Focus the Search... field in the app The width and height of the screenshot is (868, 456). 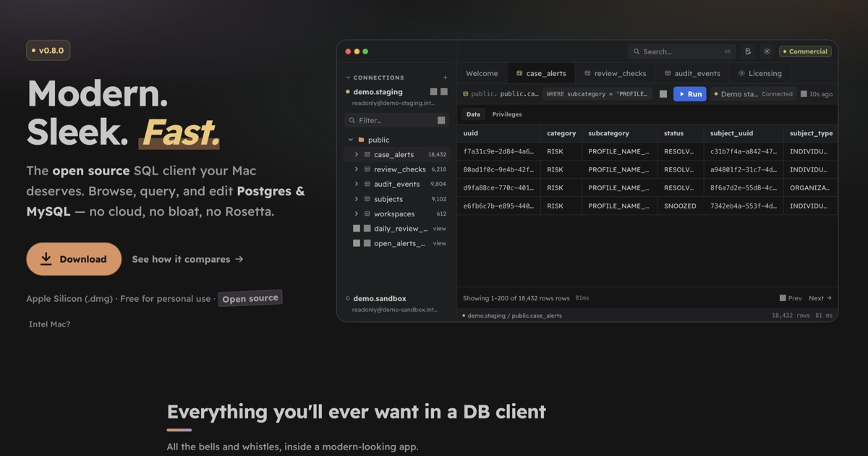point(682,51)
